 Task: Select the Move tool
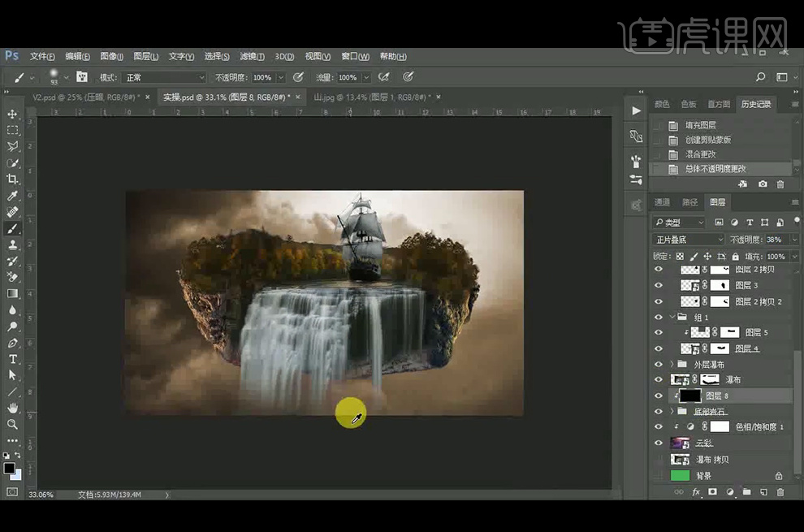pos(12,114)
